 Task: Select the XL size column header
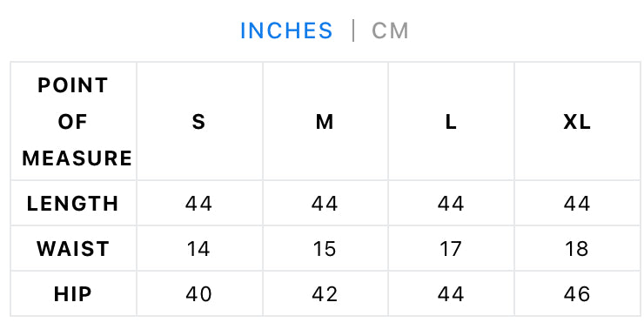pos(577,121)
